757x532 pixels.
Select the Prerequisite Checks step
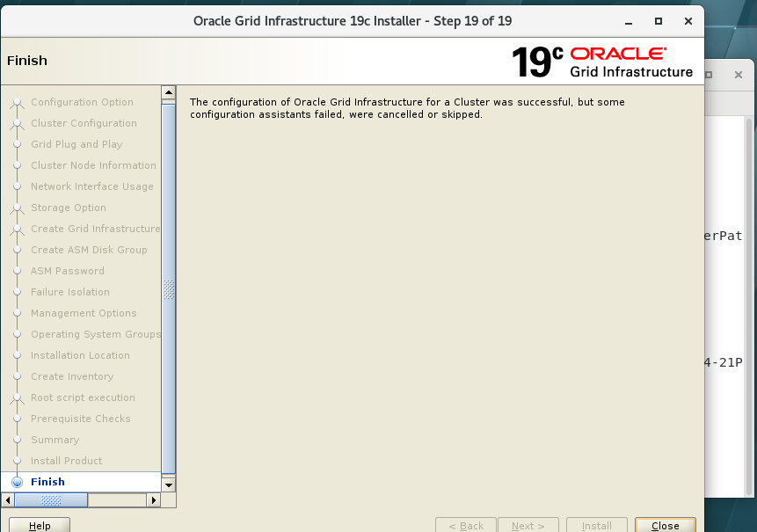81,419
